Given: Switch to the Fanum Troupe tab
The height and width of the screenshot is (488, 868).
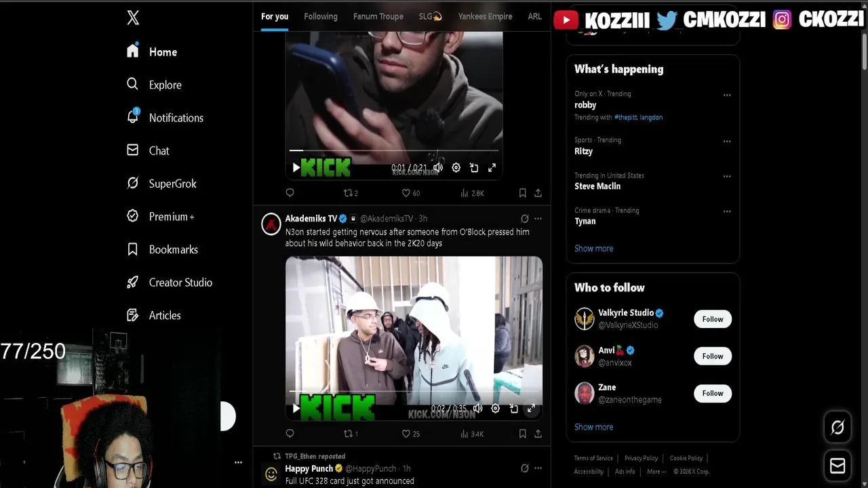Looking at the screenshot, I should coord(378,16).
